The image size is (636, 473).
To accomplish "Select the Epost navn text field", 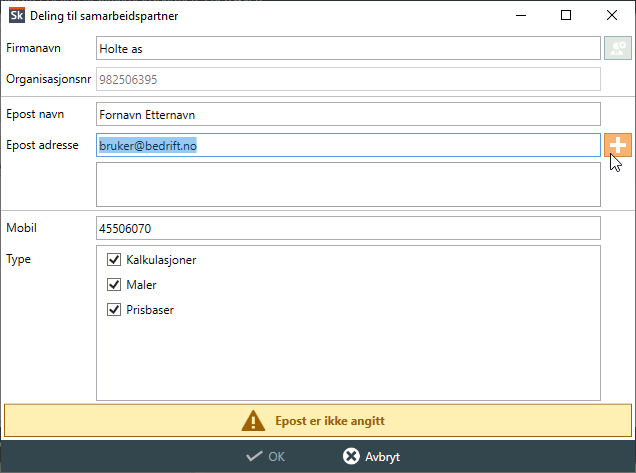I will pos(348,114).
